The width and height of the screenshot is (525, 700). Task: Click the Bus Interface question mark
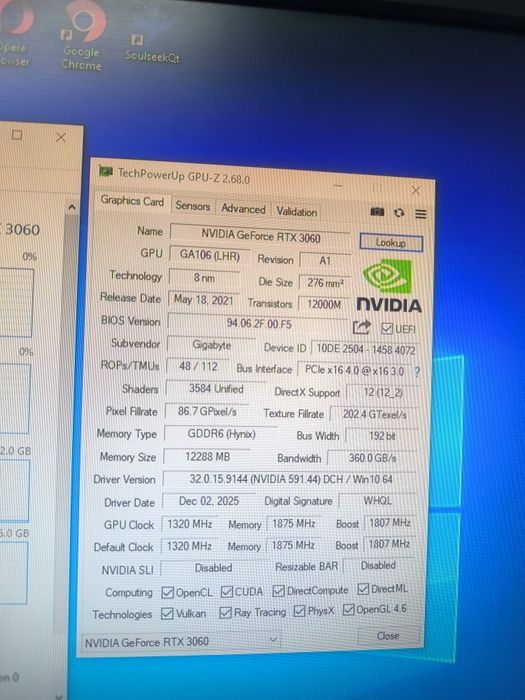point(417,371)
